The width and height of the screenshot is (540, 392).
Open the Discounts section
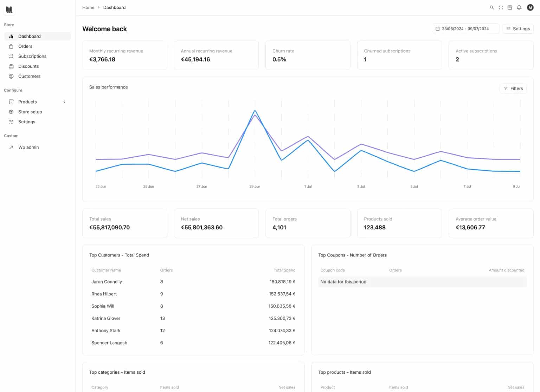tap(28, 66)
